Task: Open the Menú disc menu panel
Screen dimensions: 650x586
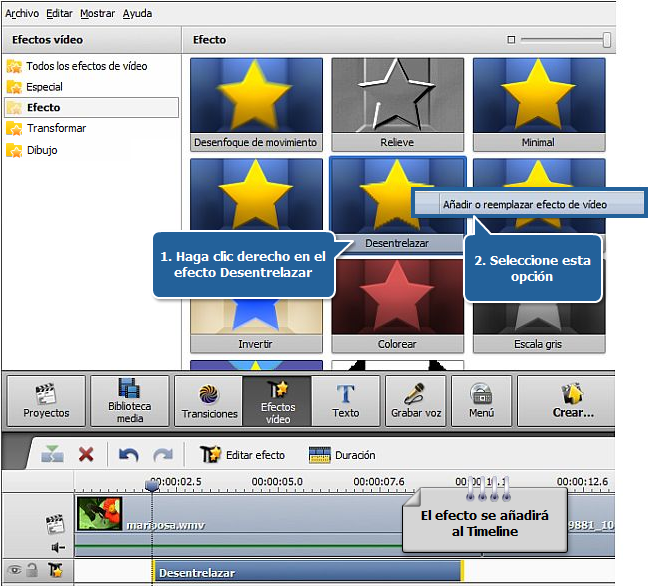Action: (481, 400)
